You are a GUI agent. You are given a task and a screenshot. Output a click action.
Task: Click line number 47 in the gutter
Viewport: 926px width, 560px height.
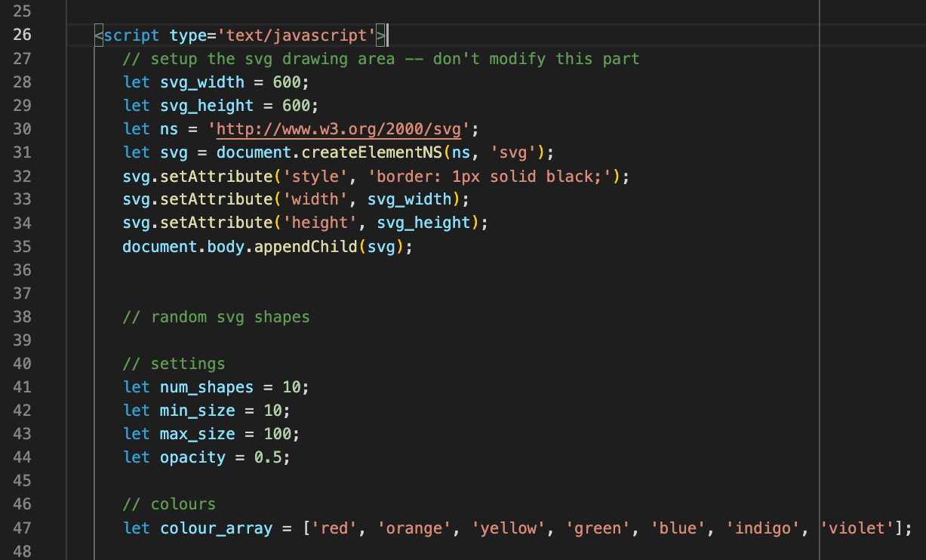pyautogui.click(x=23, y=528)
